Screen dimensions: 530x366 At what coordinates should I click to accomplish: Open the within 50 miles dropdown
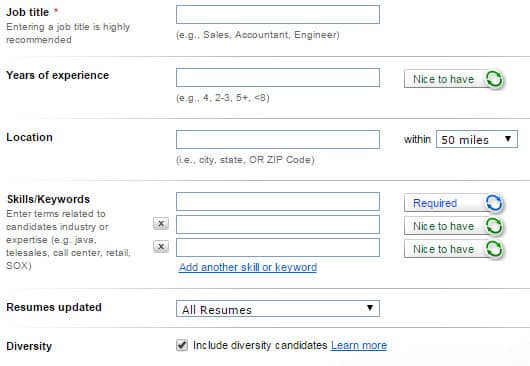[x=477, y=139]
